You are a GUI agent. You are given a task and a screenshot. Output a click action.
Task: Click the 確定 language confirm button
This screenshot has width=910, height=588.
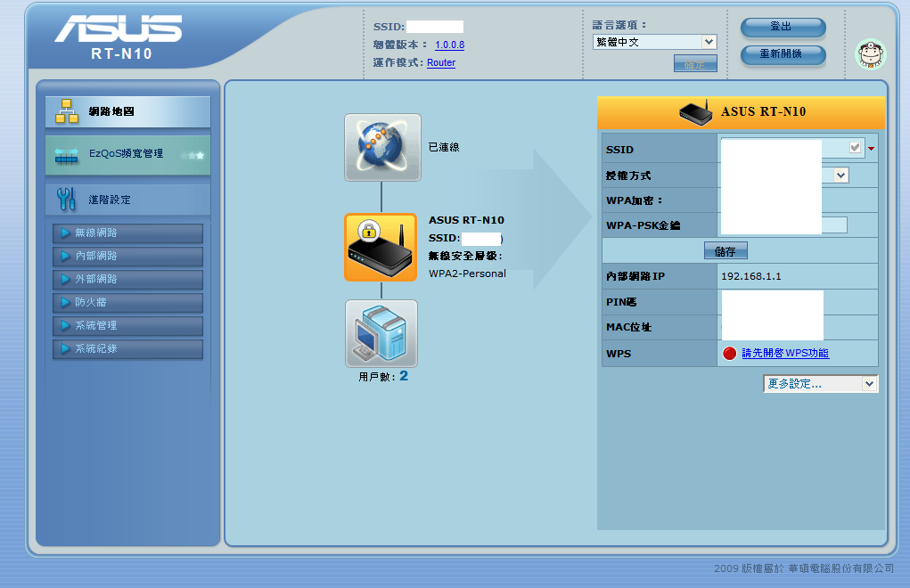pyautogui.click(x=695, y=64)
